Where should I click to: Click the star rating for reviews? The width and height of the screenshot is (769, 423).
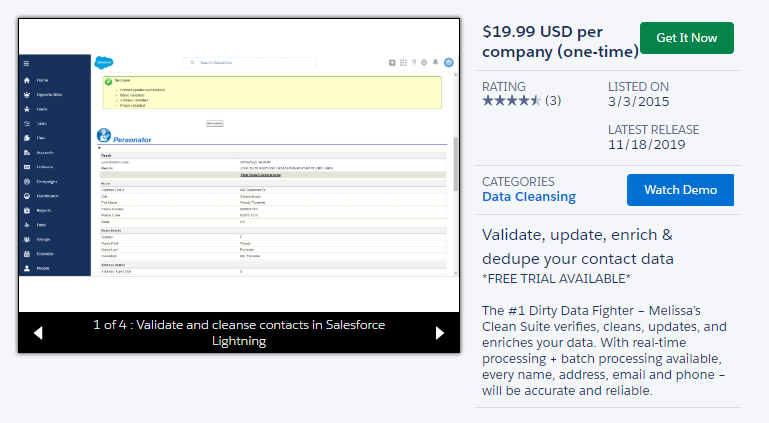pos(512,101)
